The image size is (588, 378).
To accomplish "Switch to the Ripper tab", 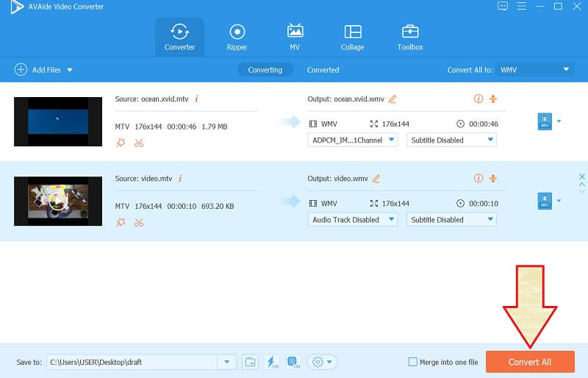I will pos(237,38).
